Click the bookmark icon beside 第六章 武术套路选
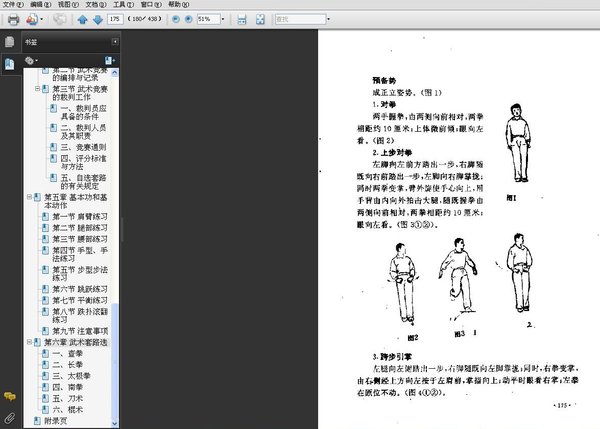The height and width of the screenshot is (429, 600). pyautogui.click(x=37, y=342)
